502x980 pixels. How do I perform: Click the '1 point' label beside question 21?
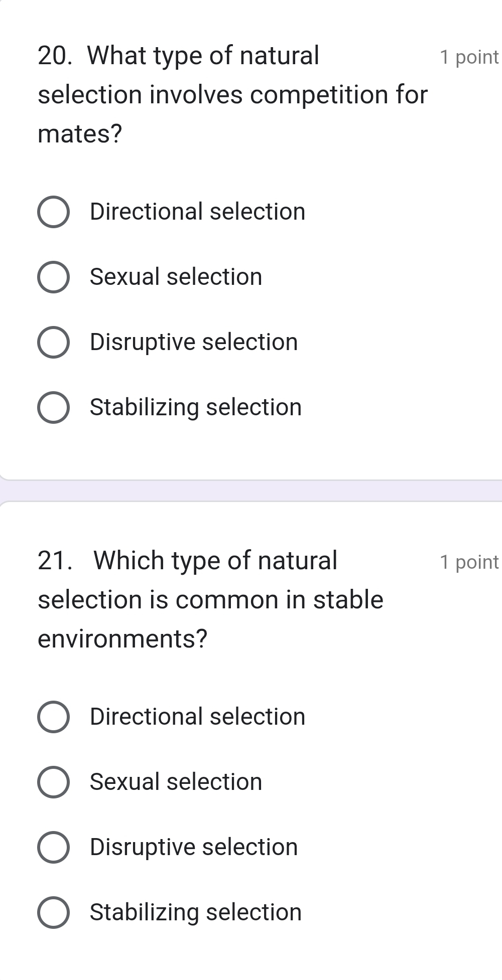(x=469, y=562)
